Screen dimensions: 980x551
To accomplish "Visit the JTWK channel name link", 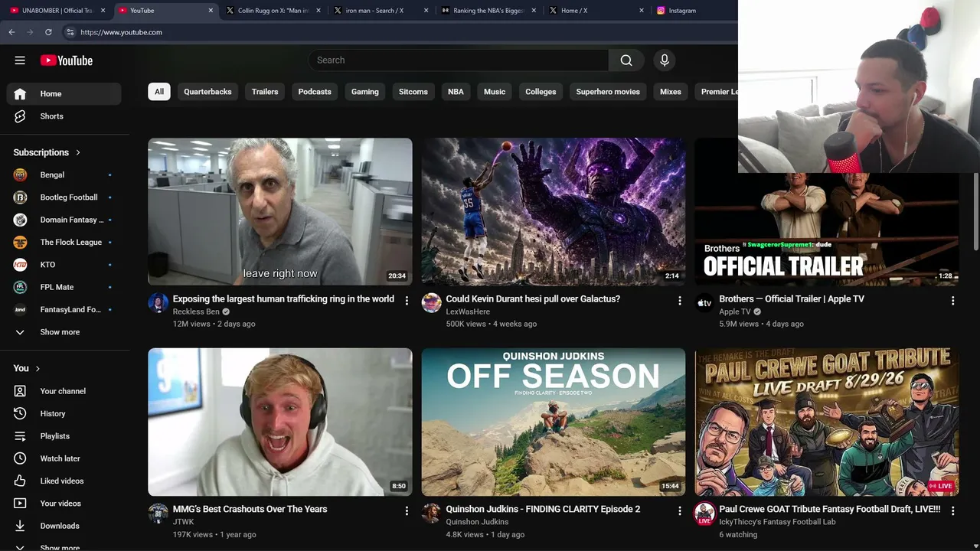I will [x=184, y=522].
